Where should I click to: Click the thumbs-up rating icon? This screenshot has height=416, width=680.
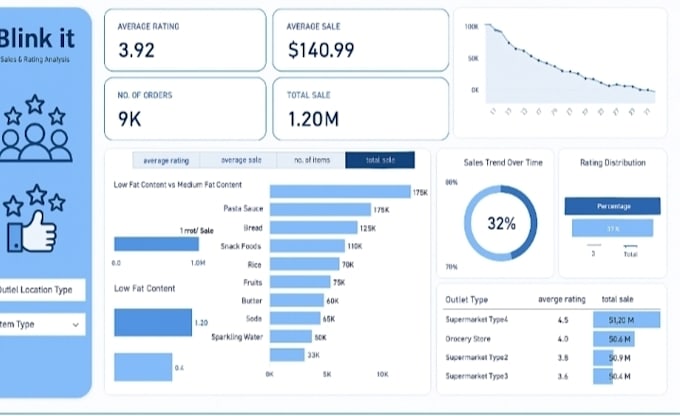tap(34, 219)
